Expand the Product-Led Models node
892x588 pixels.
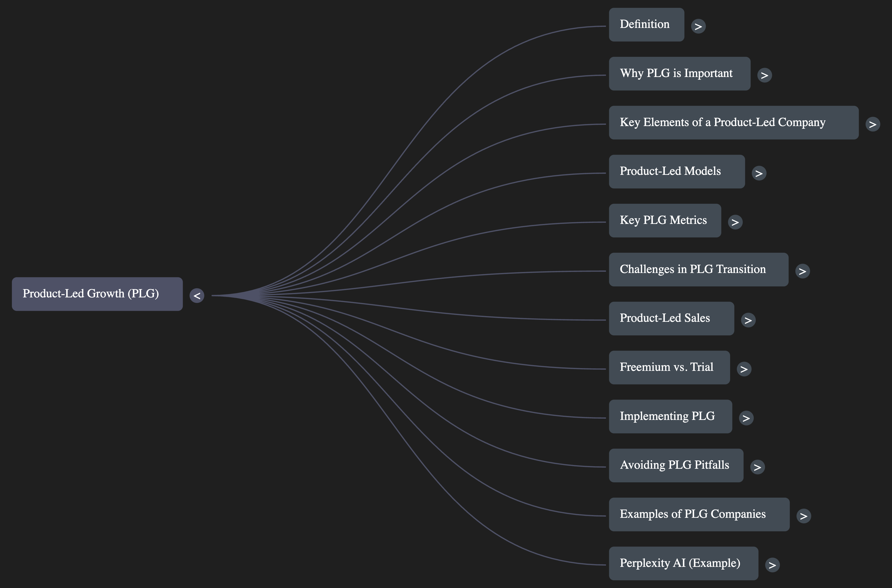click(759, 173)
